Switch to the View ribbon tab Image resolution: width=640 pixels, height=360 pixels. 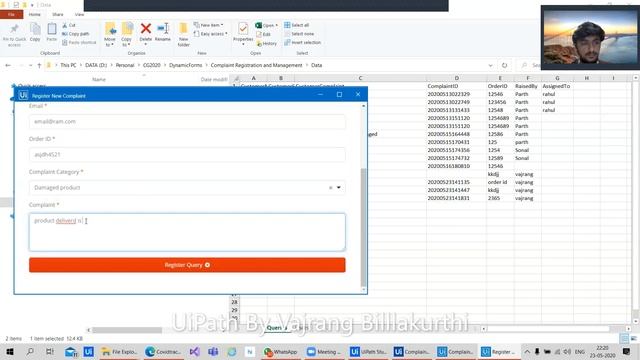pyautogui.click(x=79, y=14)
